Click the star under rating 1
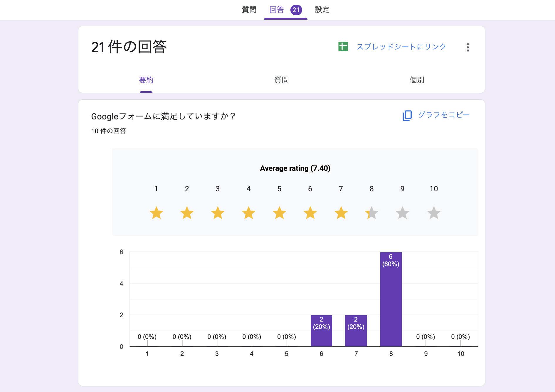 pyautogui.click(x=156, y=213)
